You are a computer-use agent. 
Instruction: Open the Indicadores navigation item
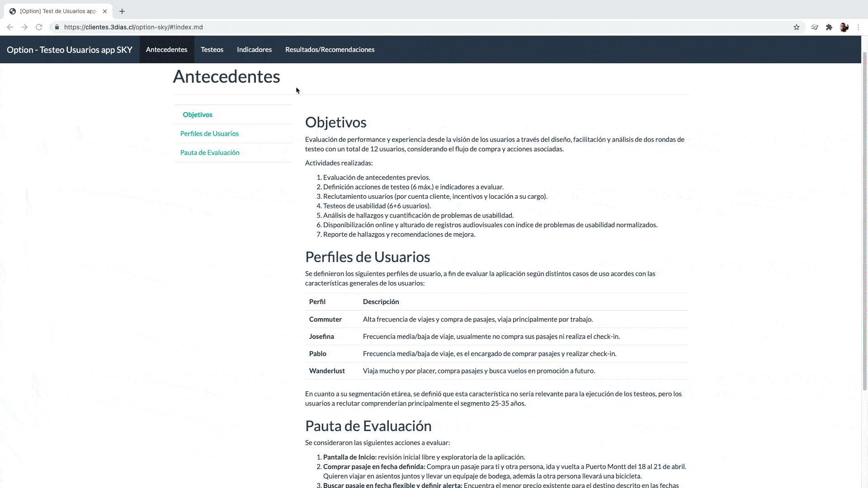(254, 50)
